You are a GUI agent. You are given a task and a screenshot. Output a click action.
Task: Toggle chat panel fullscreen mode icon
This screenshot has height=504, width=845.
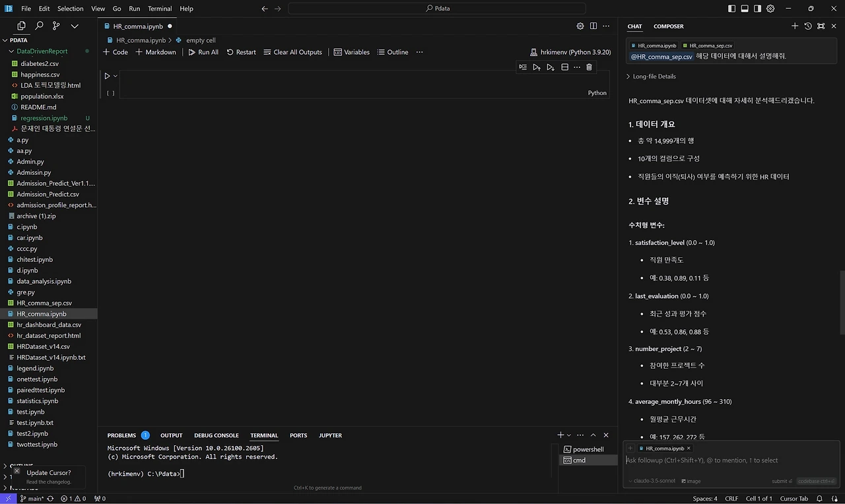pos(821,26)
